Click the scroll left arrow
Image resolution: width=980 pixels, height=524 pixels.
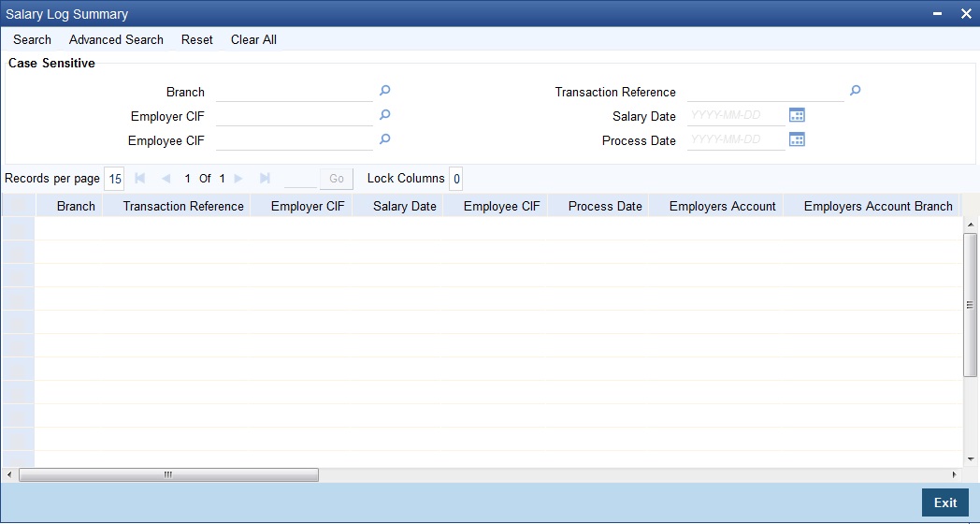click(x=8, y=475)
